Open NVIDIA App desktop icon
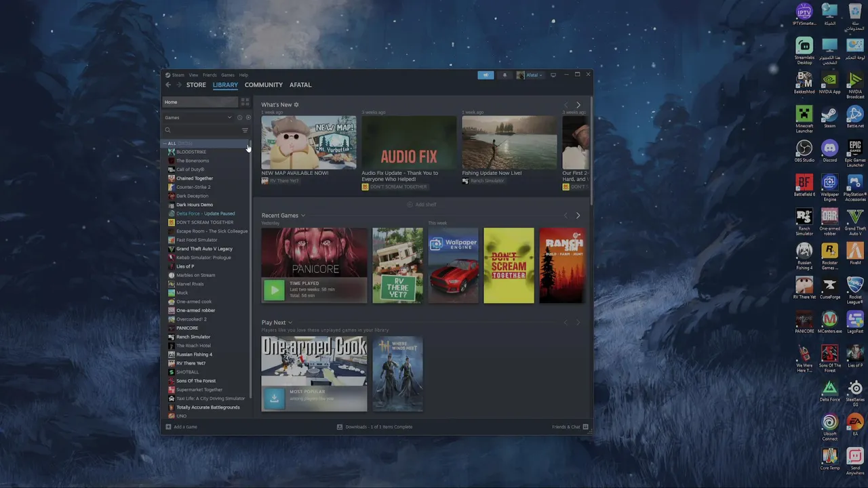 pos(829,82)
